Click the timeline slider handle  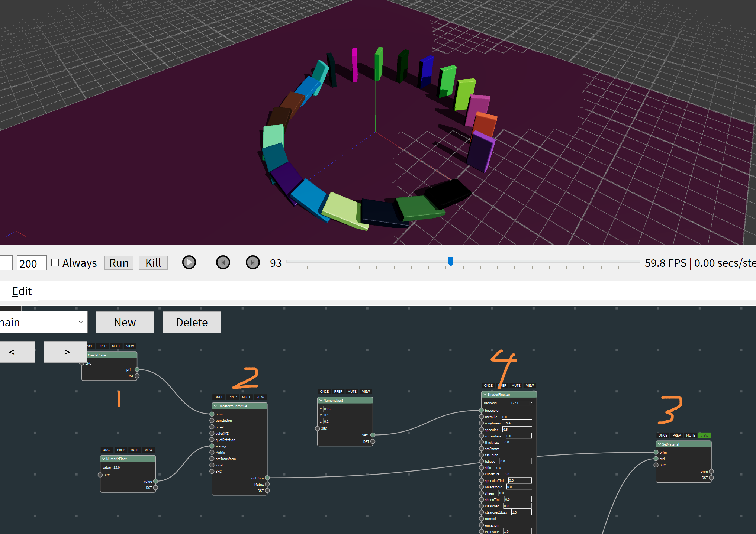point(451,261)
